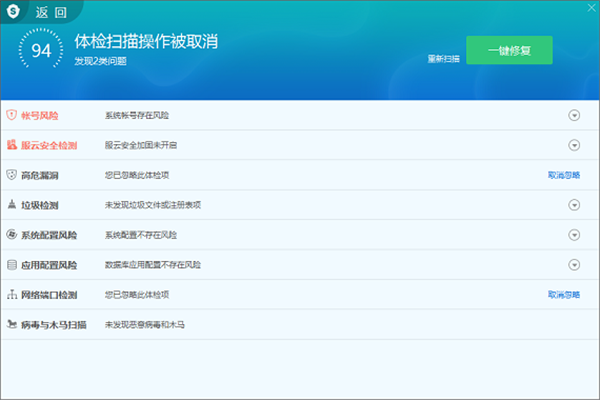Click the 病毒与木马扫描 horse icon
Screen dimensions: 600x400
12,325
